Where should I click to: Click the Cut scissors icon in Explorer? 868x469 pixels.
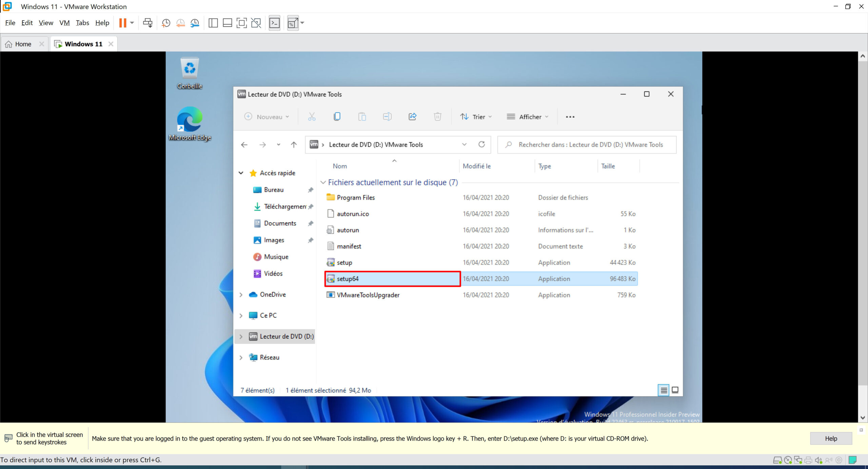tap(312, 117)
